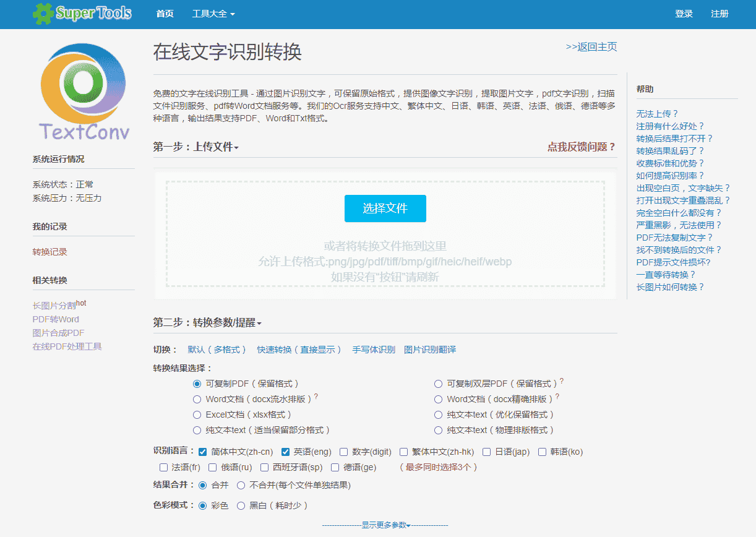Viewport: 756px width, 537px height.
Task: Collapse 第二步：转换参数/提醒 section
Action: pos(207,322)
